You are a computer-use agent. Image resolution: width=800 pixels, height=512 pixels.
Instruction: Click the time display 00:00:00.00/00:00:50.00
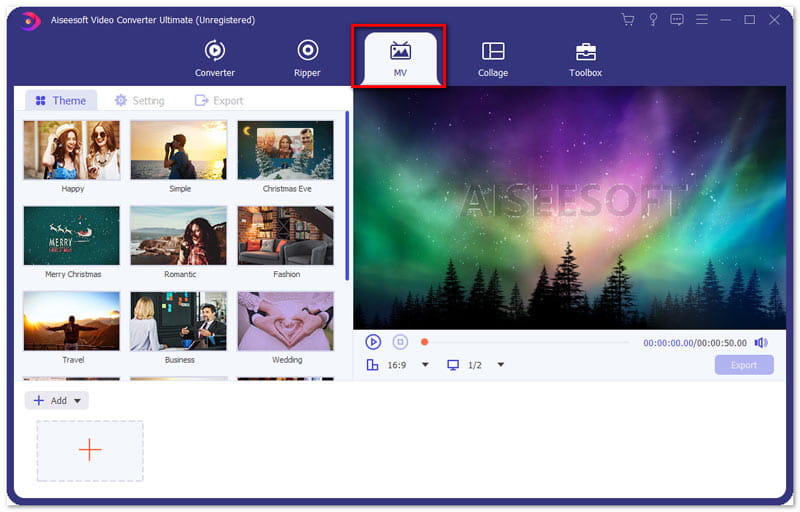[695, 343]
